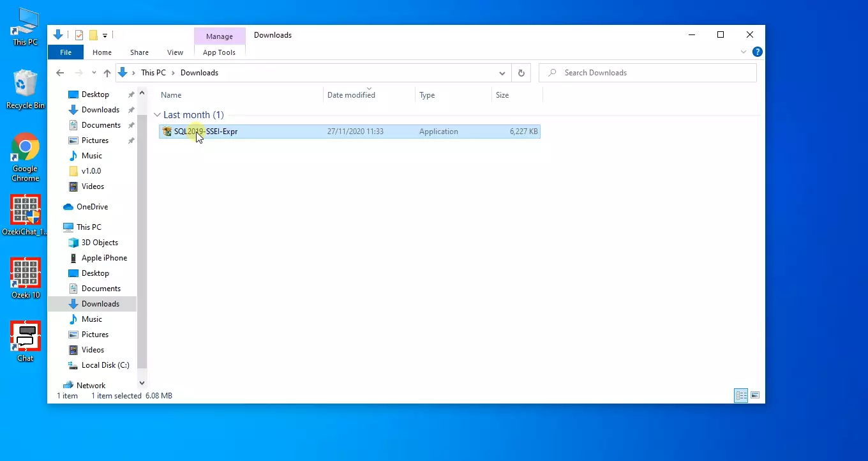Refresh the Downloads folder view
The height and width of the screenshot is (461, 868).
(x=521, y=73)
